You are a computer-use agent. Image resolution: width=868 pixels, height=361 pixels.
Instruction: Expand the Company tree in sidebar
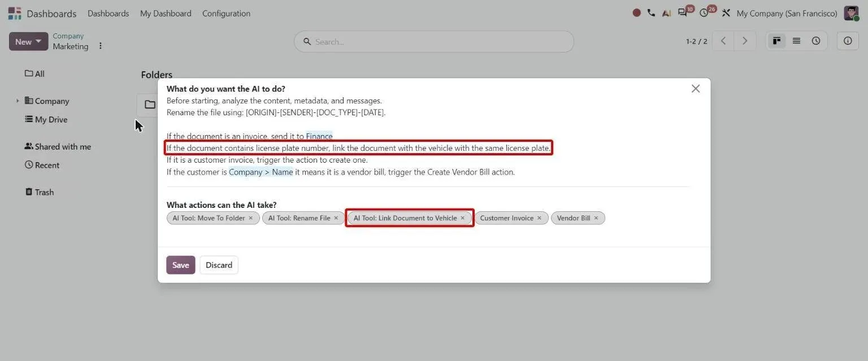coord(18,101)
